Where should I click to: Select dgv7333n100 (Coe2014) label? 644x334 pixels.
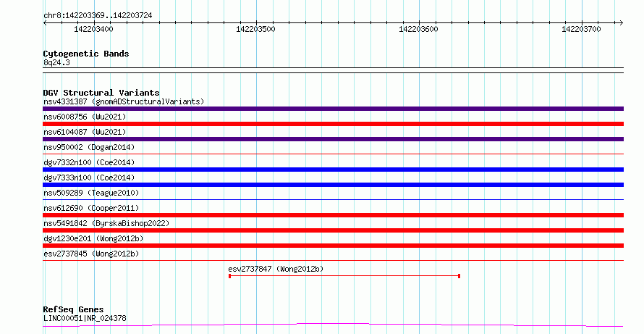(89, 178)
